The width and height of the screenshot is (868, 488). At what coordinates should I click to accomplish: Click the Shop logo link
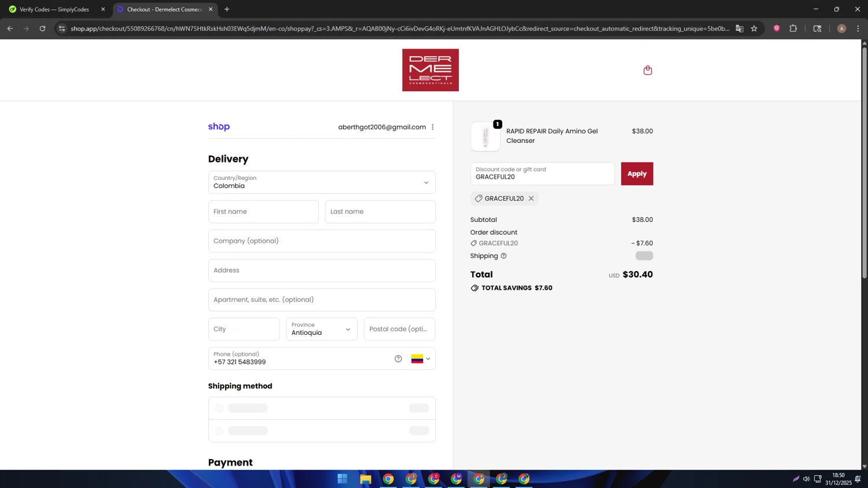219,127
